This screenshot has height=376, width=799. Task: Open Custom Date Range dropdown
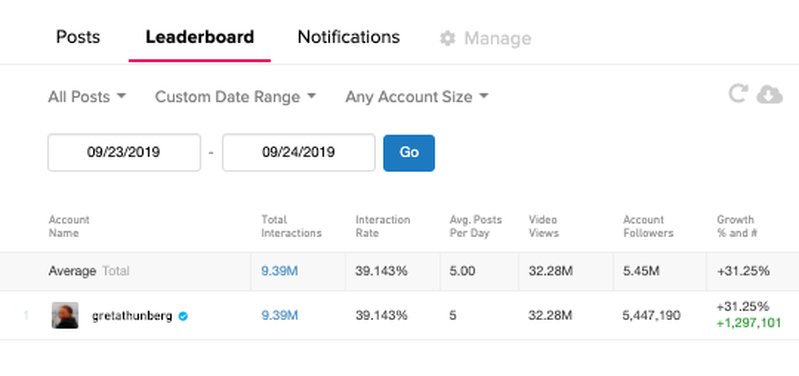(x=235, y=96)
